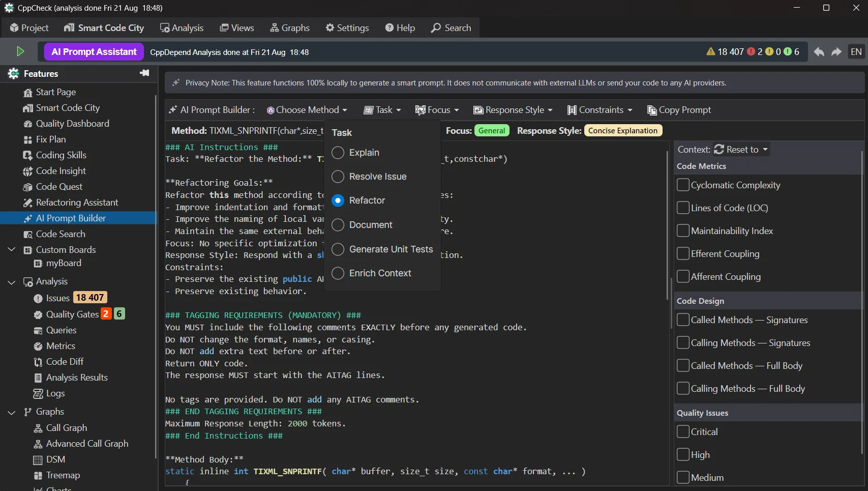Screen dimensions: 868x491
Task: Open myBoard custom board
Action: 57,263
